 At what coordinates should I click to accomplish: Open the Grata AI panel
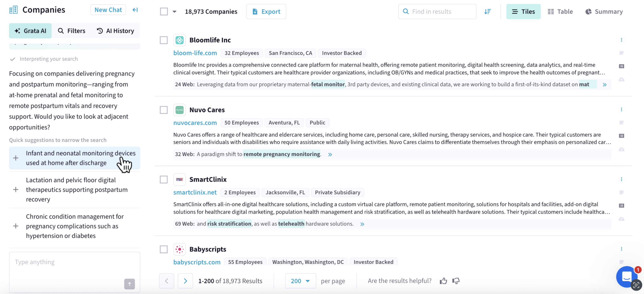point(30,31)
